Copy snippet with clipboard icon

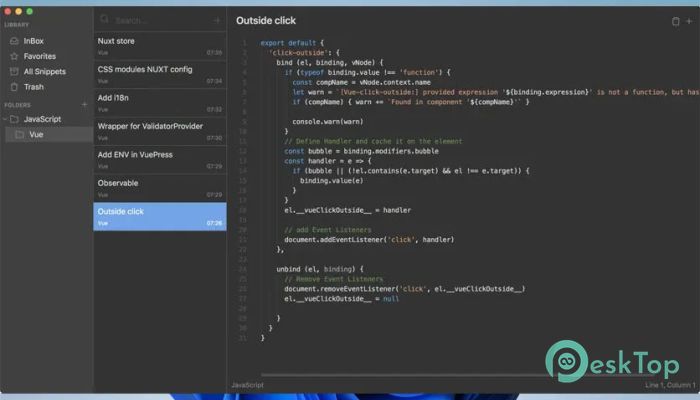[x=675, y=21]
